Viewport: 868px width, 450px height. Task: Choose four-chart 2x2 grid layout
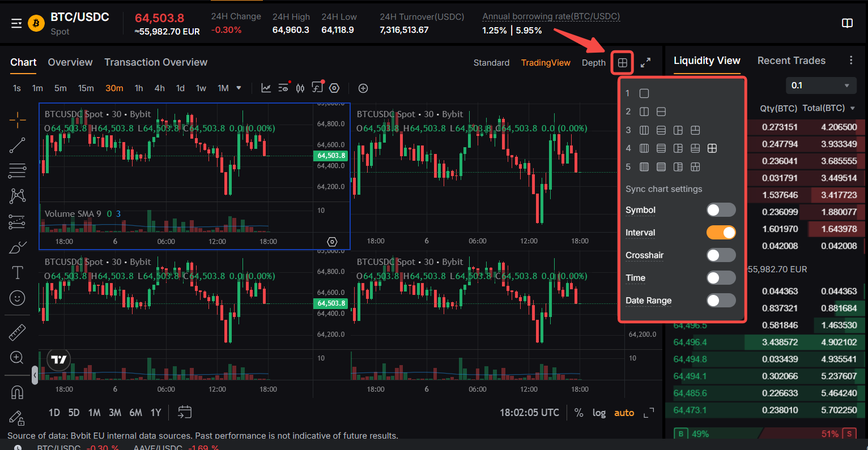point(712,148)
